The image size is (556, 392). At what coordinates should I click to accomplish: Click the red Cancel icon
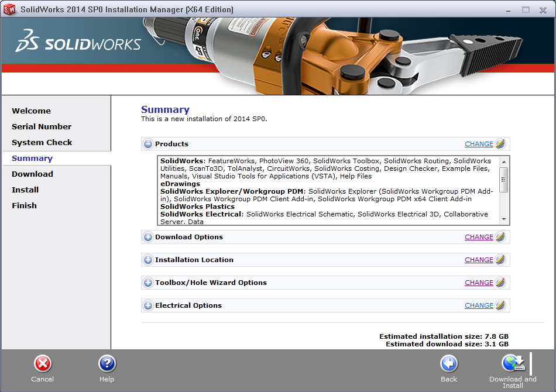[43, 364]
